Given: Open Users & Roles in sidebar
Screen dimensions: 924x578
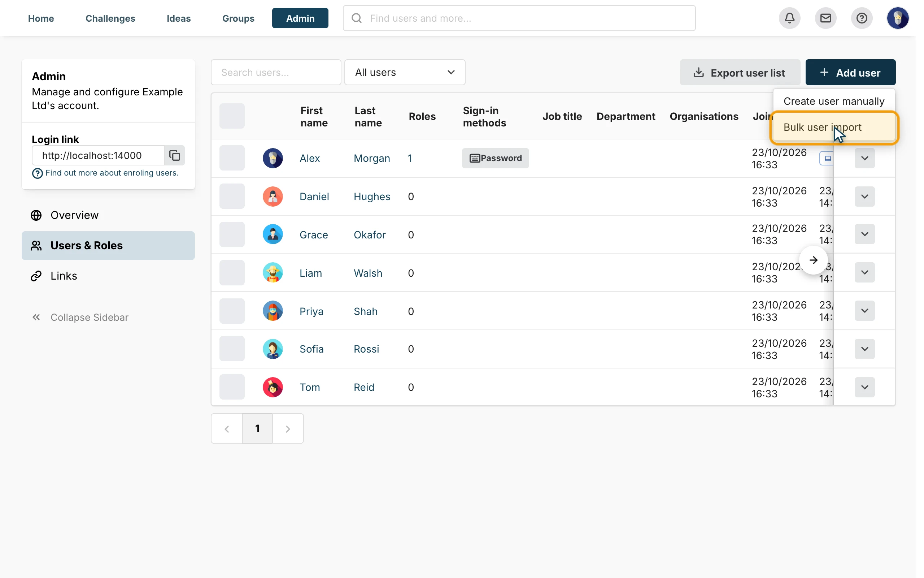Looking at the screenshot, I should [x=108, y=245].
